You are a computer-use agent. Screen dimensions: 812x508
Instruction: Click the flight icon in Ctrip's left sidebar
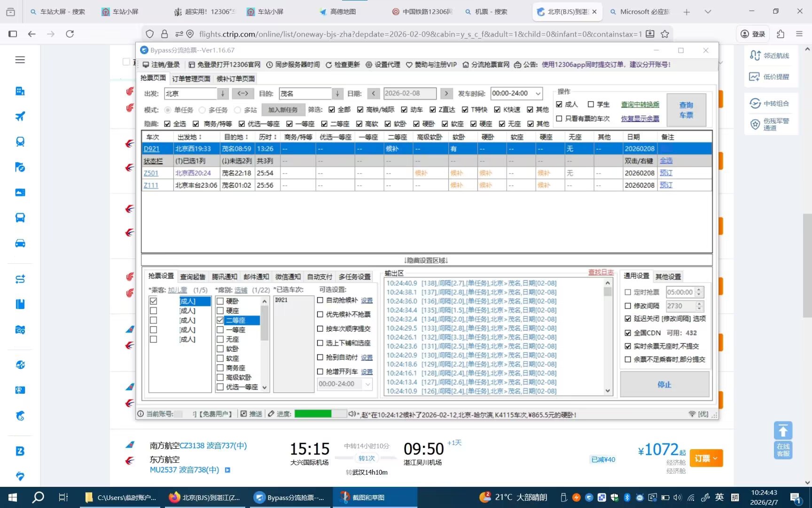pyautogui.click(x=20, y=116)
